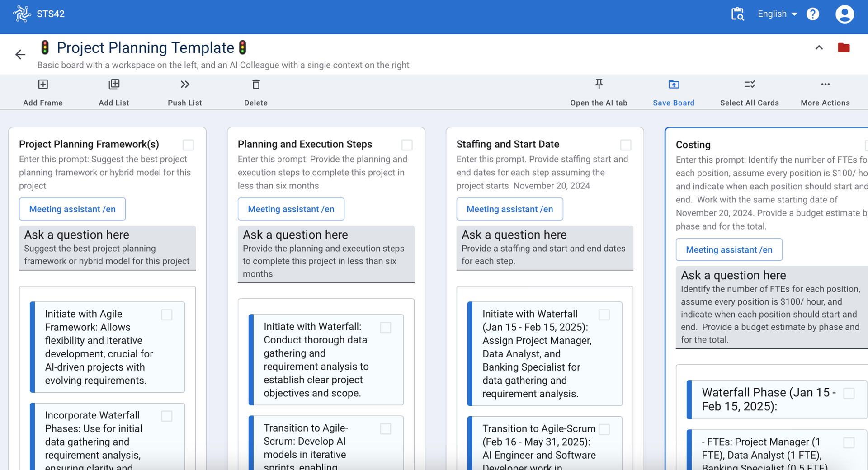Open the English language dropdown
The width and height of the screenshot is (868, 470).
(x=777, y=14)
